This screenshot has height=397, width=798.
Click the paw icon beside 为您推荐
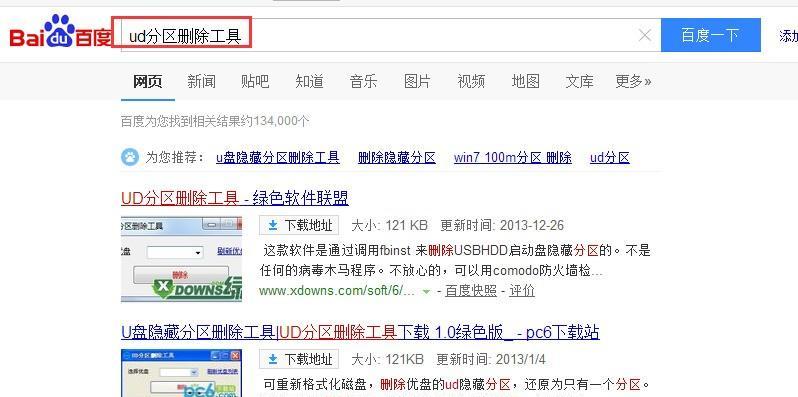click(130, 157)
